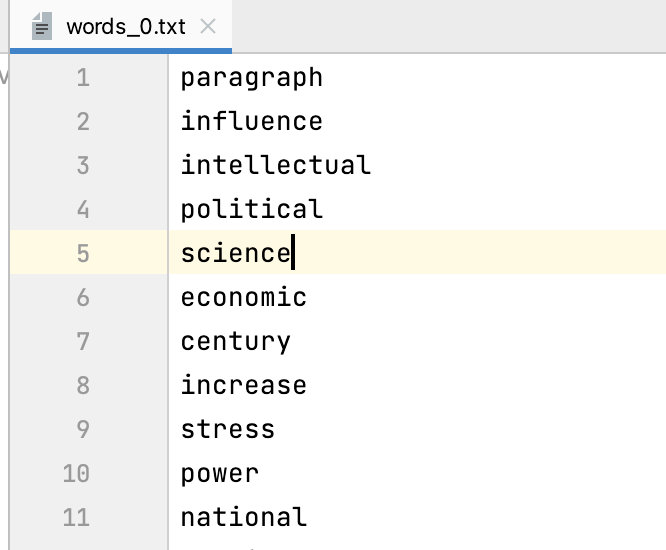Place cursor on the word "paragraph"
The width and height of the screenshot is (666, 550).
click(251, 78)
